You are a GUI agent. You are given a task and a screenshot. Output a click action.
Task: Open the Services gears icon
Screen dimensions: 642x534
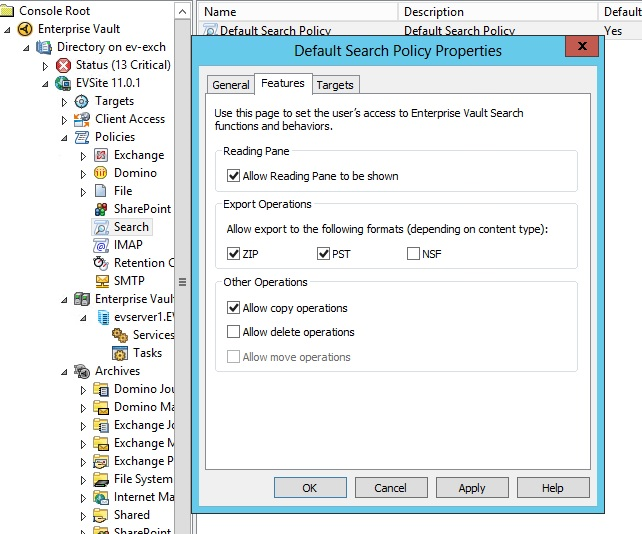(120, 335)
